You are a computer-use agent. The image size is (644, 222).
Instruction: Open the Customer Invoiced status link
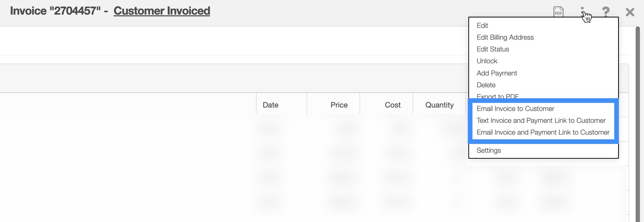162,11
